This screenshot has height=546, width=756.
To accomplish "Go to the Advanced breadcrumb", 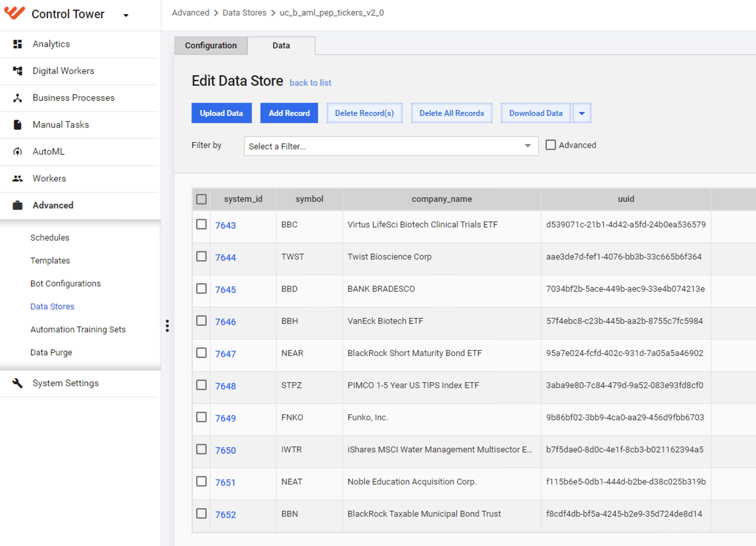I will [191, 13].
